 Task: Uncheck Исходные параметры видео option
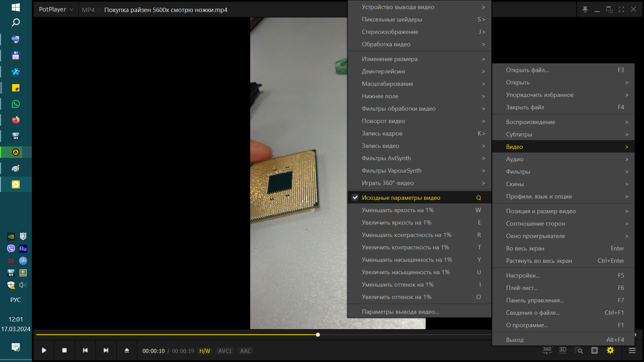(401, 198)
